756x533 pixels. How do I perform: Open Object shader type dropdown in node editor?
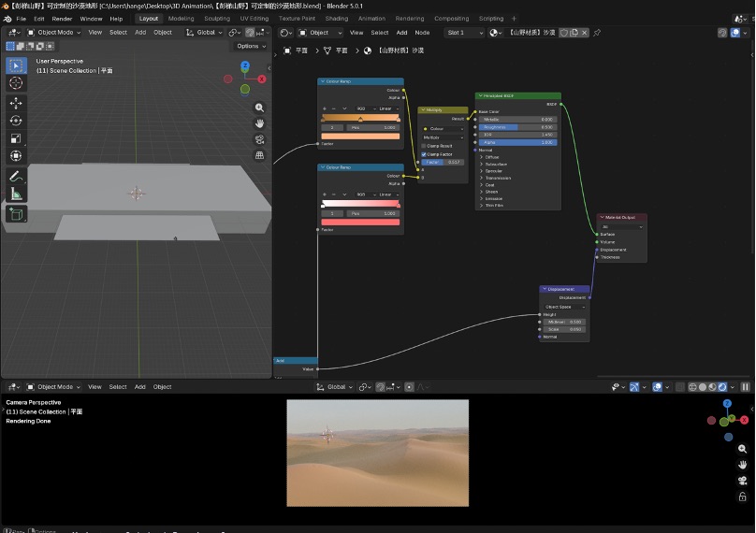point(320,33)
